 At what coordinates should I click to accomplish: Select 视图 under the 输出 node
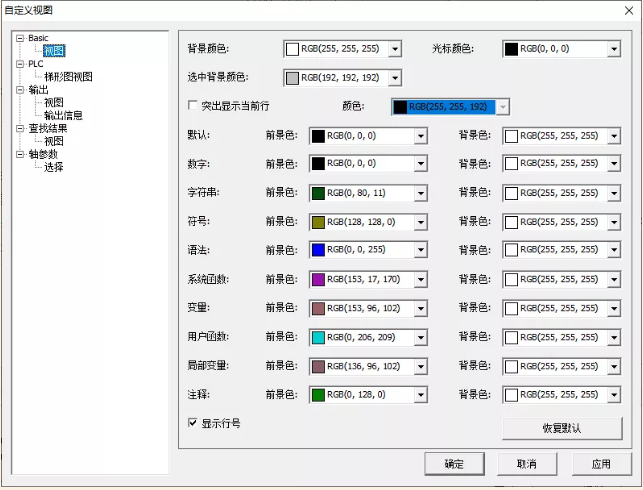54,103
